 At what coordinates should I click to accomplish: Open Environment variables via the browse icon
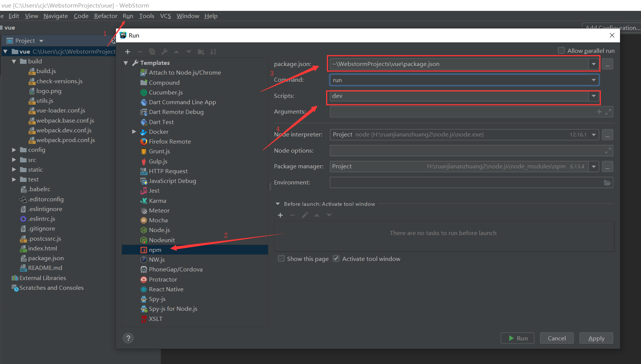[x=608, y=183]
